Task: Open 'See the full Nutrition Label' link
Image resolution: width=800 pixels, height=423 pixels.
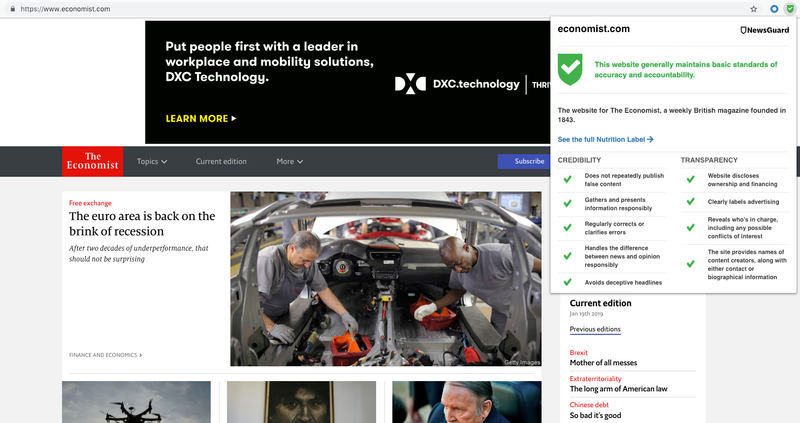Action: (x=605, y=139)
